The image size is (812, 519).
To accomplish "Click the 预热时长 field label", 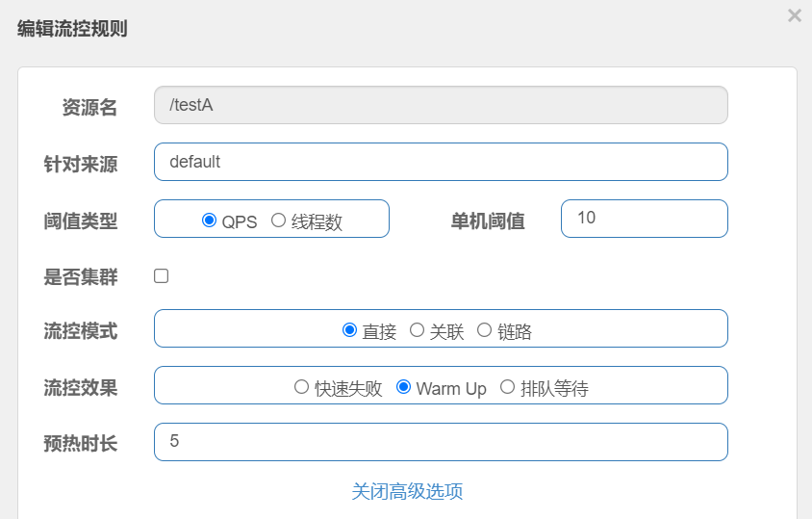I will pos(80,443).
